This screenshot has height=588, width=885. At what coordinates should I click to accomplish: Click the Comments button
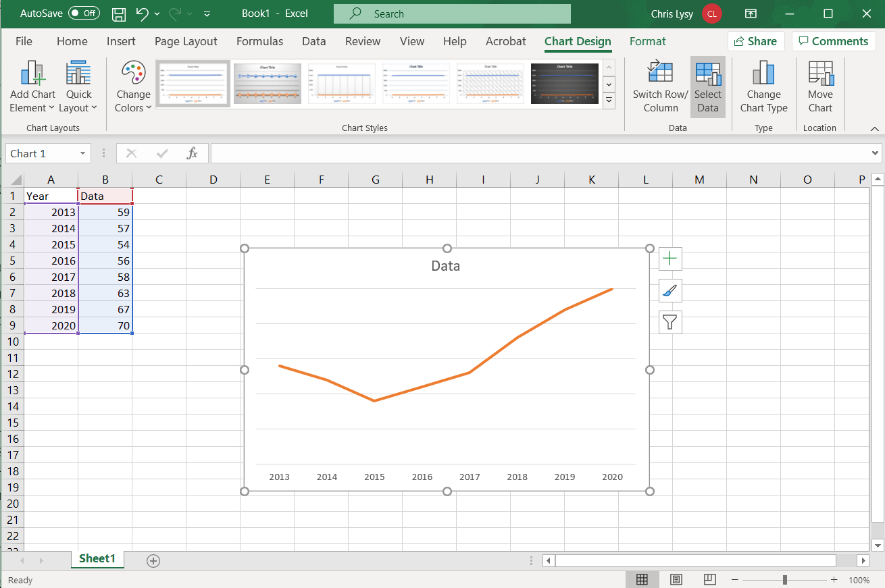(x=833, y=41)
